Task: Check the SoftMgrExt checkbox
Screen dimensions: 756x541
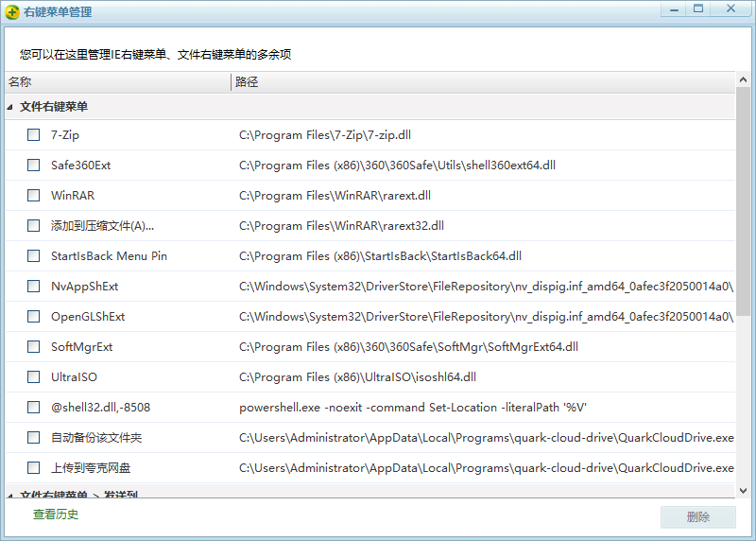Action: tap(34, 346)
